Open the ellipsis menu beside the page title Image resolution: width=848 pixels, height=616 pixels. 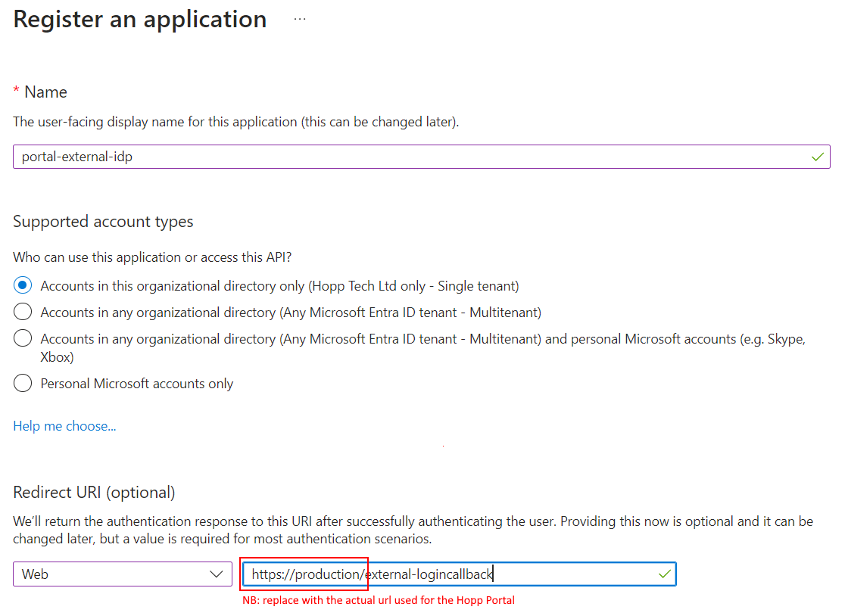tap(300, 18)
